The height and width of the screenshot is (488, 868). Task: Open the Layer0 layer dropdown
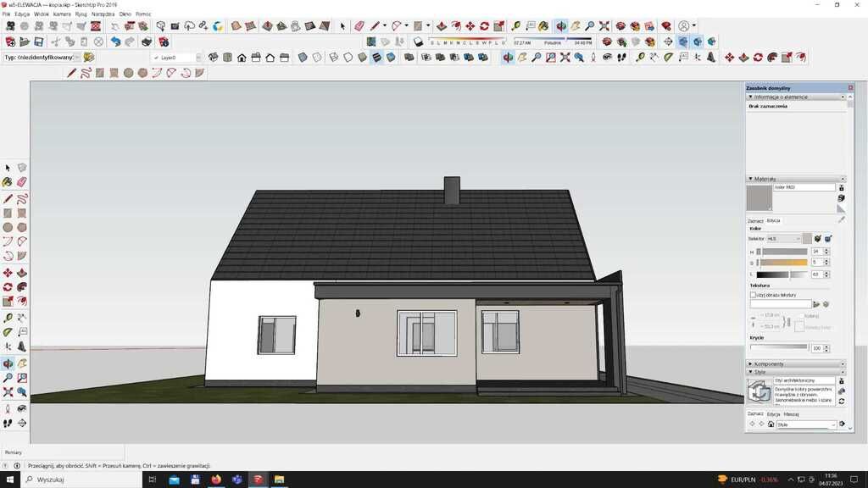[199, 58]
